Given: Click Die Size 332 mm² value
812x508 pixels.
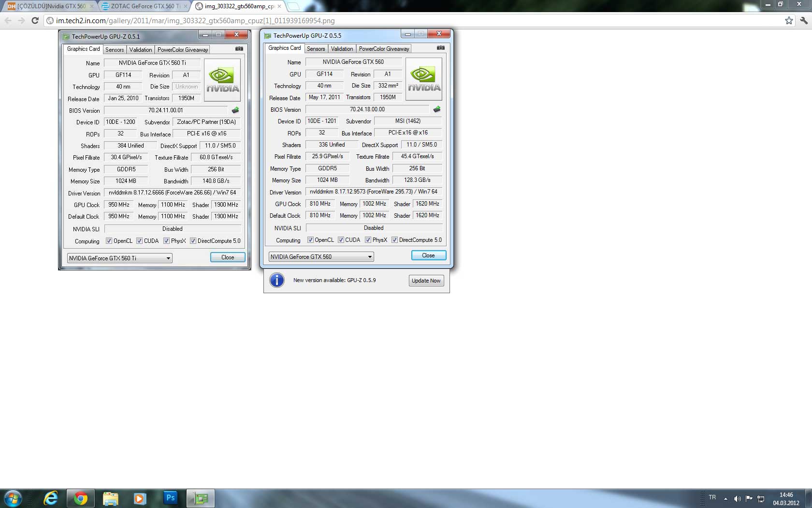Looking at the screenshot, I should tap(388, 86).
